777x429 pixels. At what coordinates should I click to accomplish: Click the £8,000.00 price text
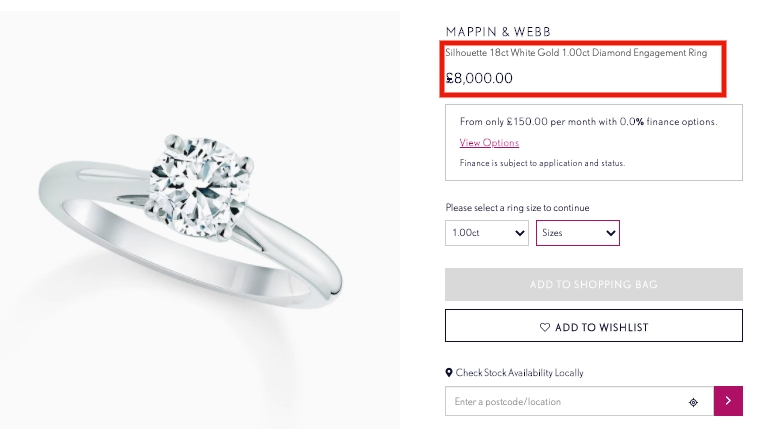pyautogui.click(x=479, y=78)
